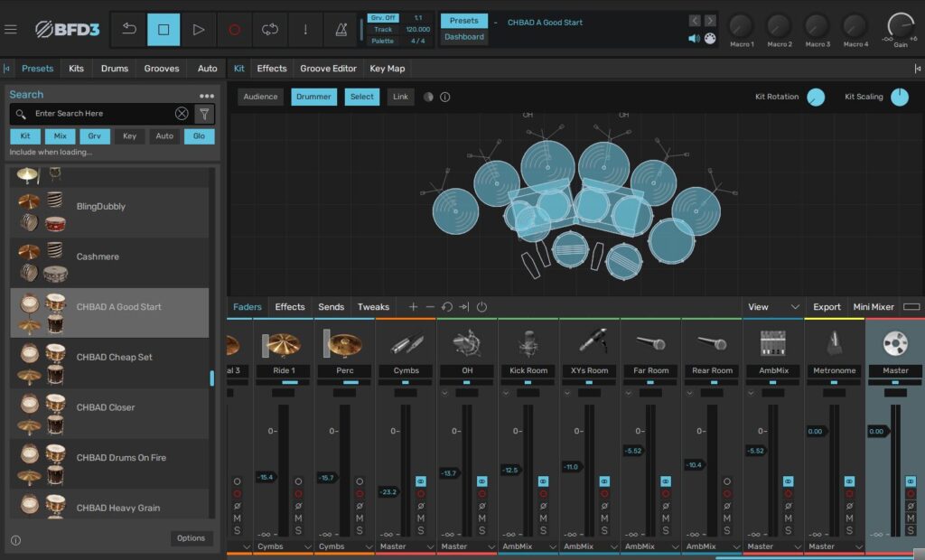The image size is (925, 560).
Task: Click the mixer power icon
Action: pos(481,307)
